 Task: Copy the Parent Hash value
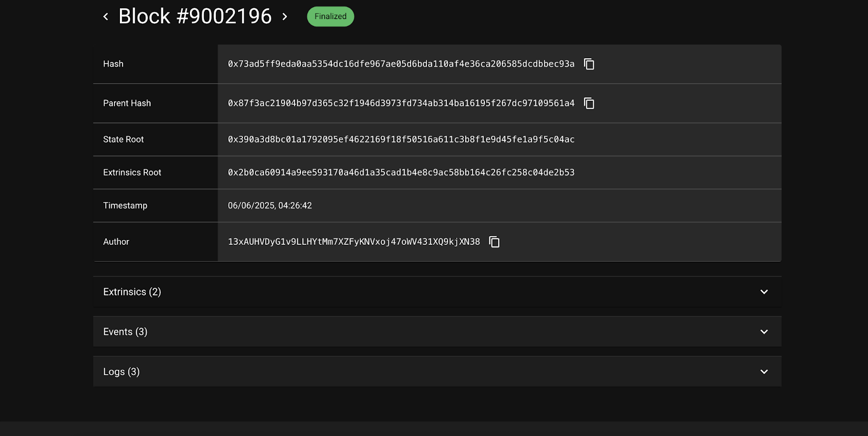[589, 103]
